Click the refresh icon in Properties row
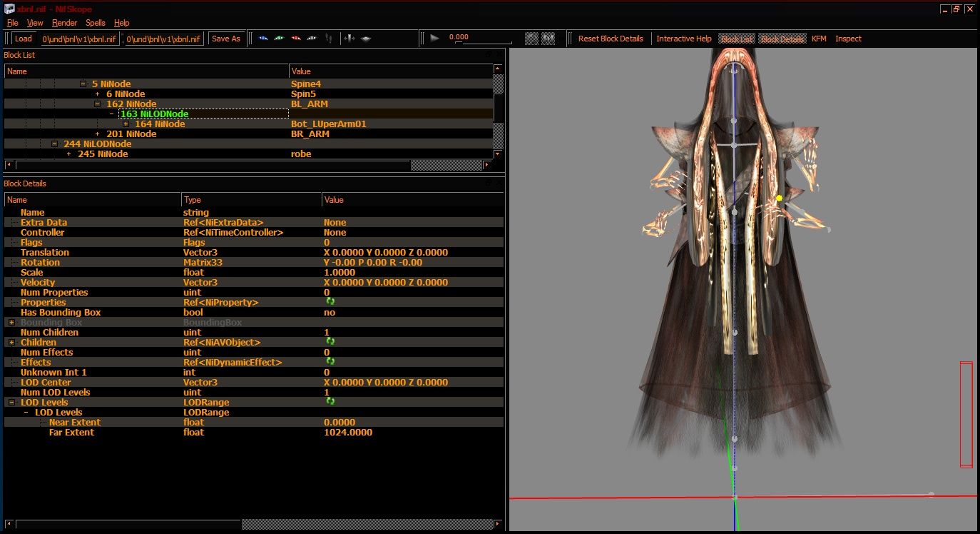Viewport: 980px width, 534px height. [330, 302]
